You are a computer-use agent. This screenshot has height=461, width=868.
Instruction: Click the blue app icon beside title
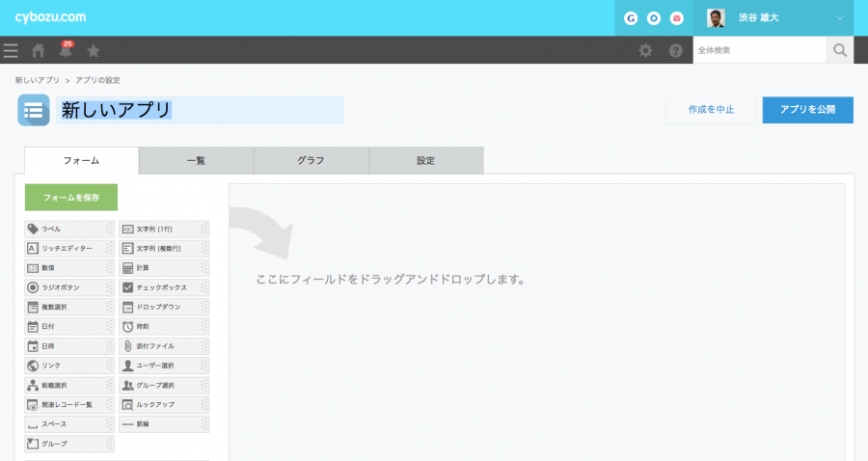[34, 111]
